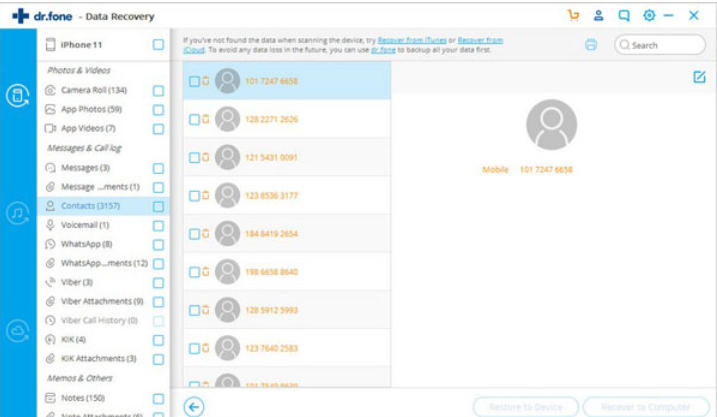Screen dimensions: 717x417
Task: Open KIK Attachments (3) category
Action: pos(99,358)
